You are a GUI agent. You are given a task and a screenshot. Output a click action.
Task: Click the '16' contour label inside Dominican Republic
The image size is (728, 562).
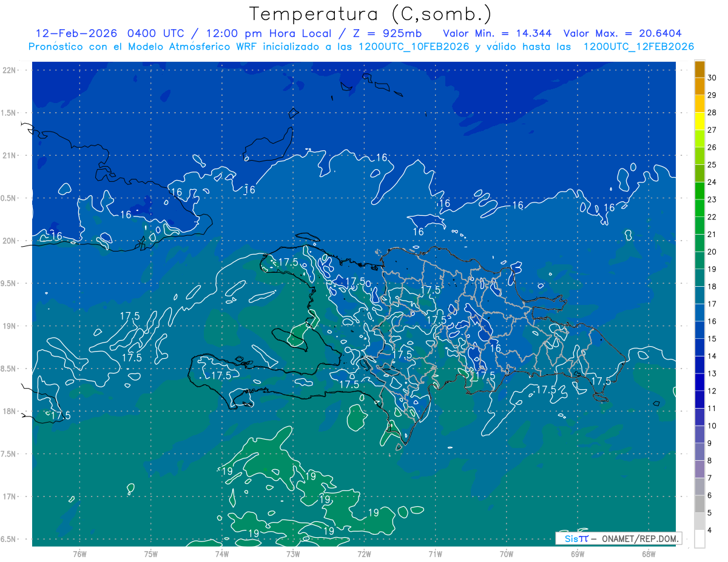tap(496, 349)
